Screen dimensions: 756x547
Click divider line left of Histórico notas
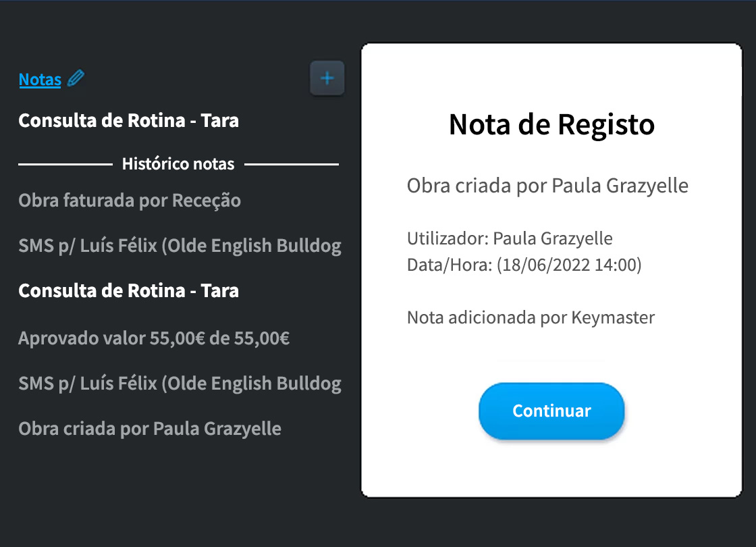point(65,164)
